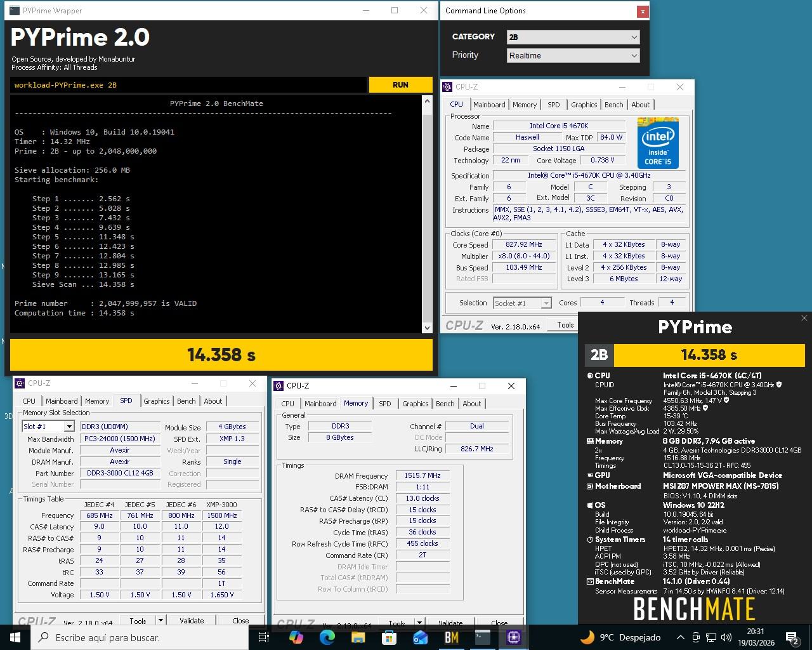This screenshot has width=812, height=650.
Task: Click the PYPrime output scrollbar down arrow
Action: [x=427, y=328]
